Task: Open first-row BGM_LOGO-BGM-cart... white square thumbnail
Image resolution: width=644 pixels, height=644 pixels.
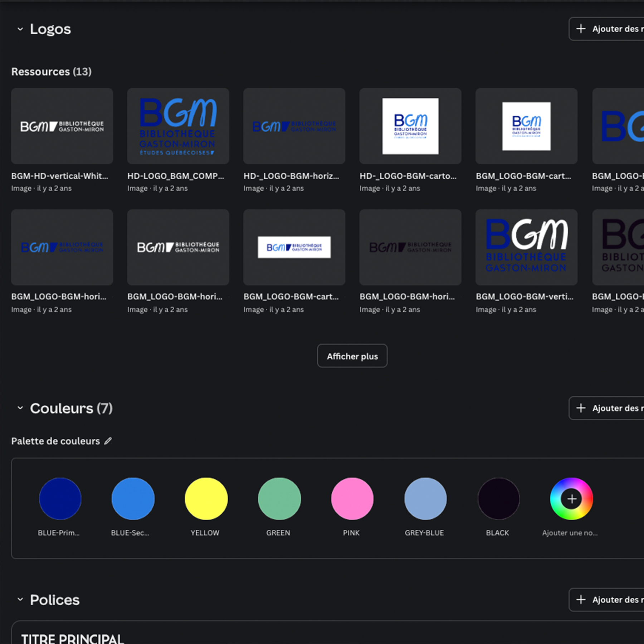Action: click(x=526, y=126)
